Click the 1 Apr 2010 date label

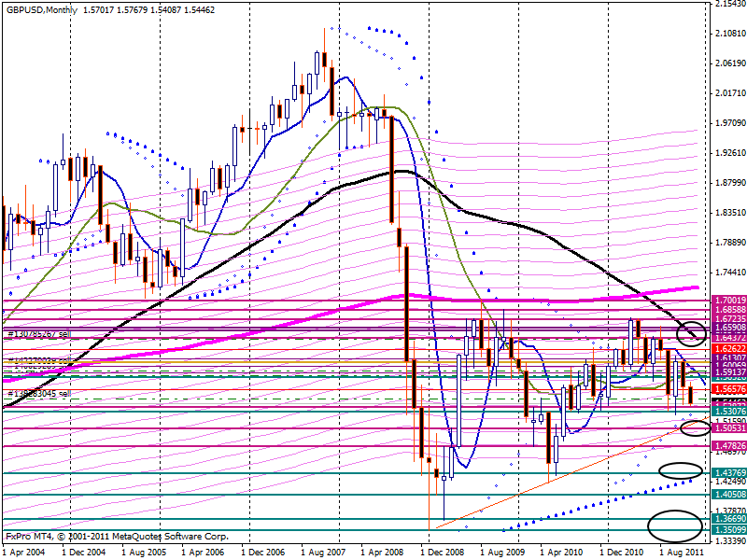[x=561, y=553]
